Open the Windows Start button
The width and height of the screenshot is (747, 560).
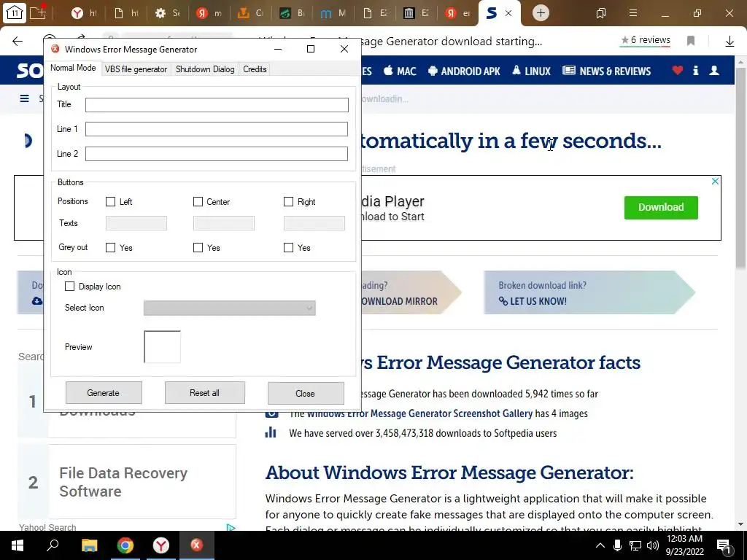pos(18,545)
